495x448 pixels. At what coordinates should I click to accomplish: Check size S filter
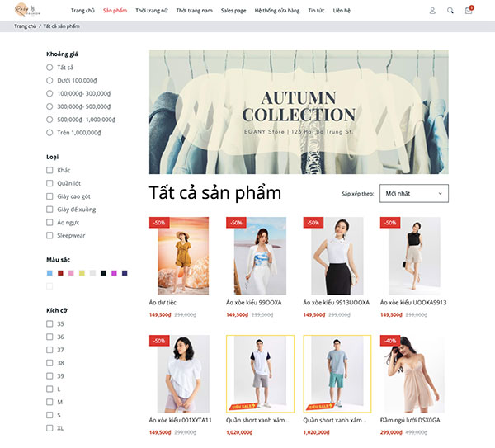click(x=49, y=415)
